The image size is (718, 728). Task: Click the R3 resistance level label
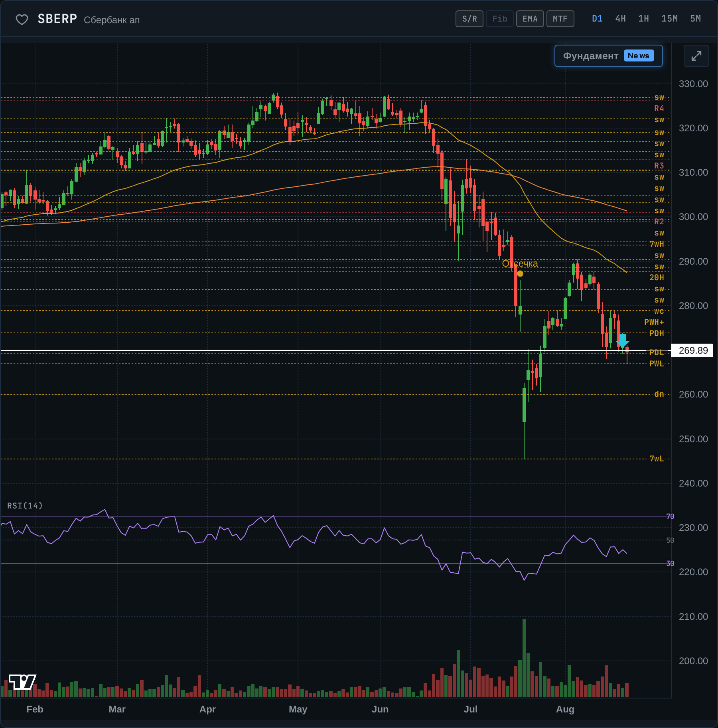(x=659, y=166)
